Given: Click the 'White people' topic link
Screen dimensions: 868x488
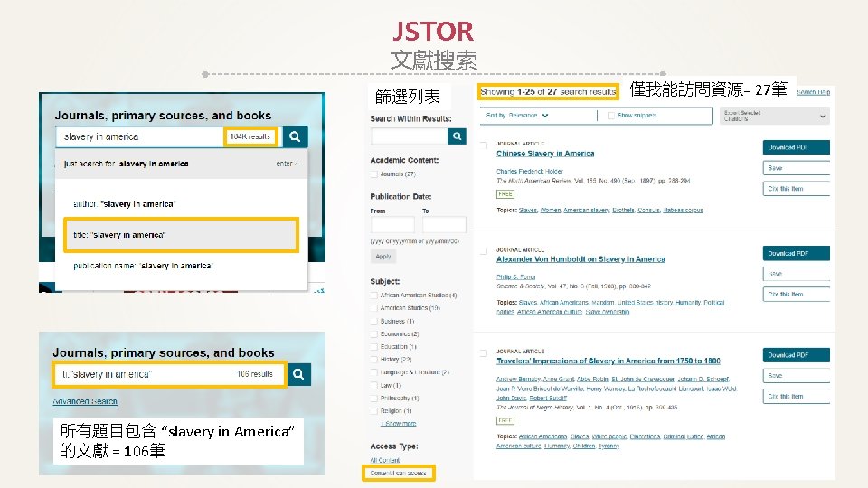Looking at the screenshot, I should pos(609,436).
